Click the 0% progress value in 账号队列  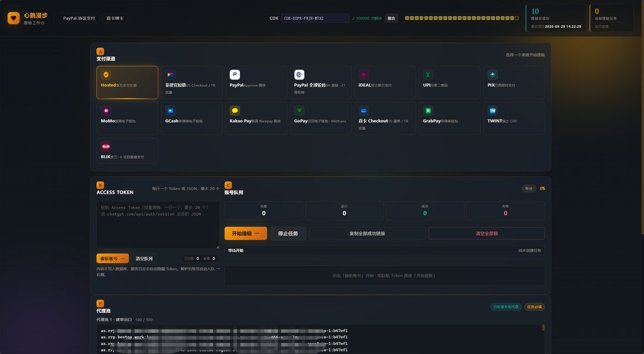(542, 188)
